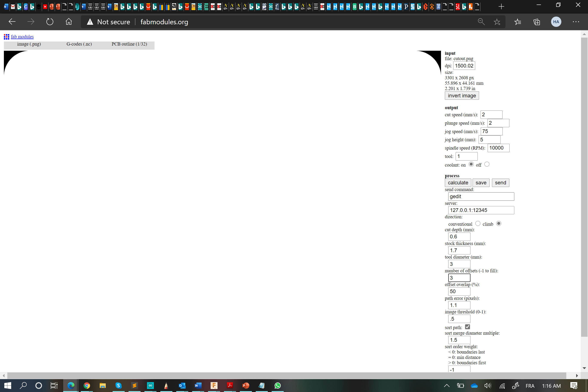588x392 pixels.
Task: Open the zoom magnifier icon in address bar
Action: pyautogui.click(x=481, y=22)
